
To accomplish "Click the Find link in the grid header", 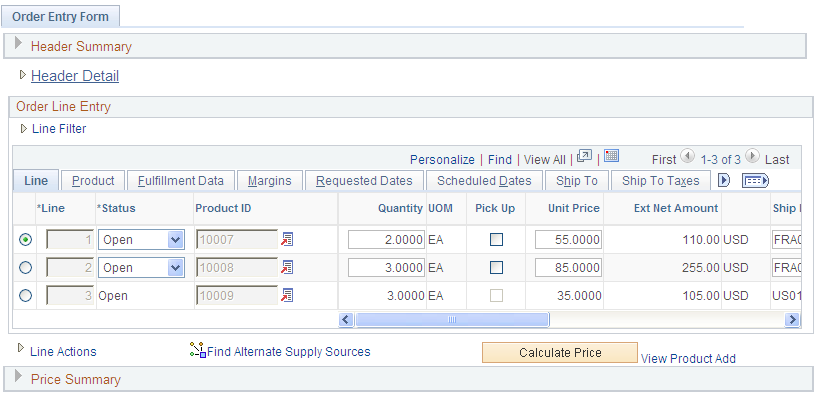I will pyautogui.click(x=499, y=160).
